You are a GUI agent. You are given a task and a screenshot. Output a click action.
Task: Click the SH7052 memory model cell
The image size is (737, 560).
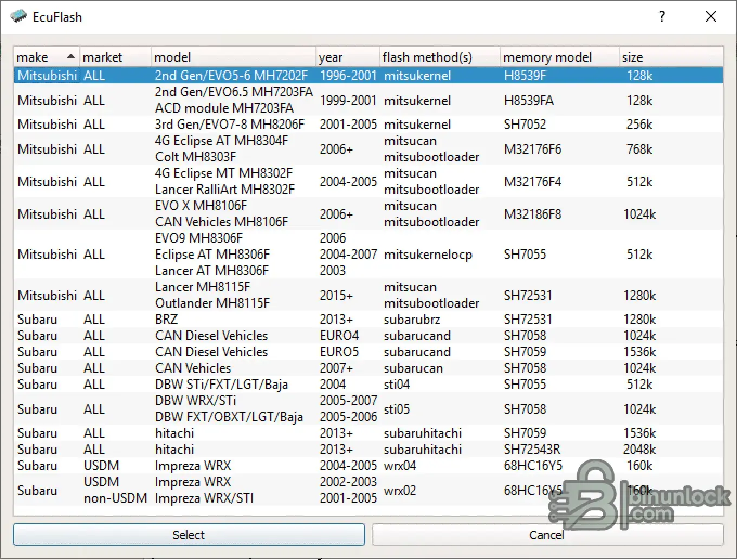tap(525, 124)
